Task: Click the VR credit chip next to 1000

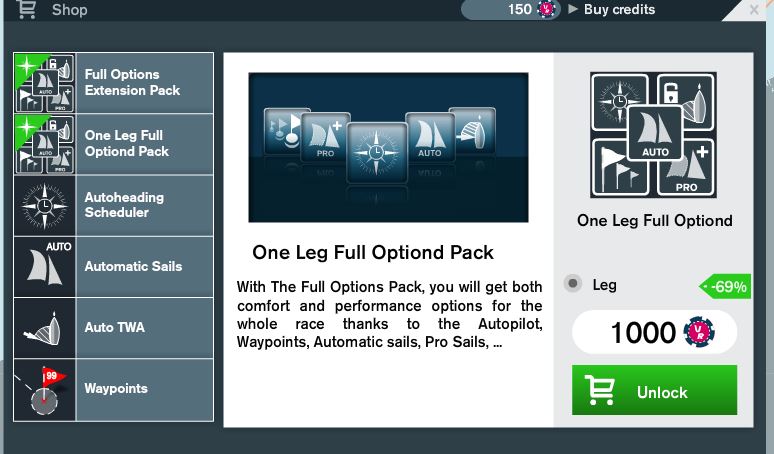Action: pos(699,332)
